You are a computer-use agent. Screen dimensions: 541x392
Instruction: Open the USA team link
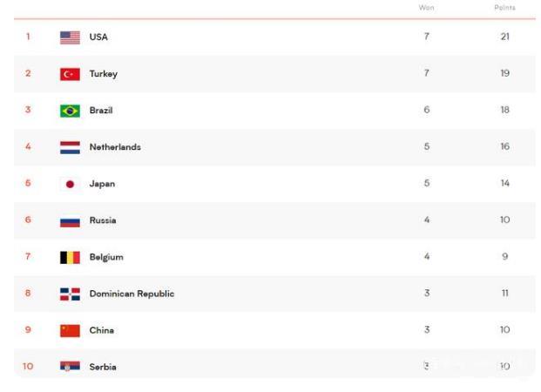98,37
